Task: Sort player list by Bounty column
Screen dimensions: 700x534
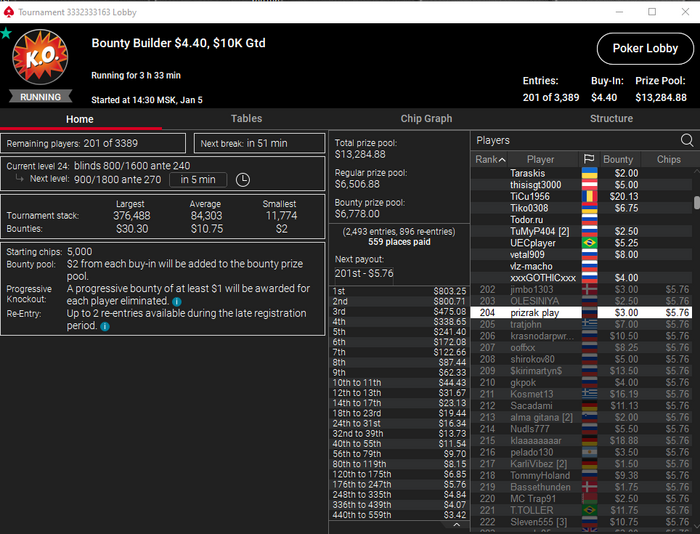Action: tap(618, 159)
